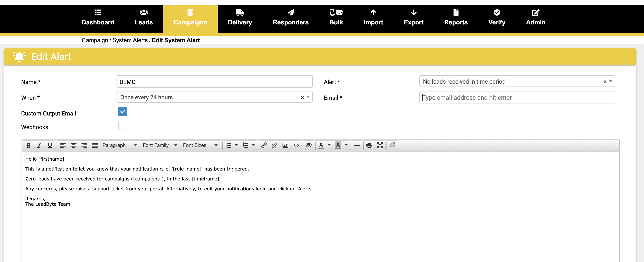
Task: Open the Font Sizes dropdown
Action: tap(200, 145)
